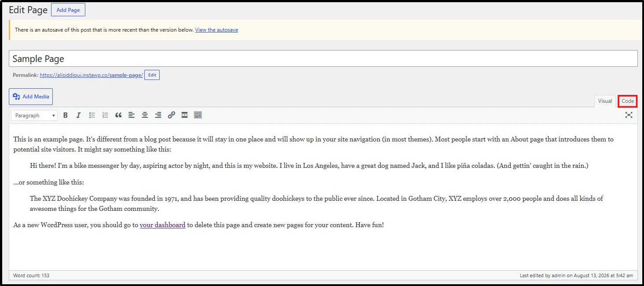The width and height of the screenshot is (644, 286).
Task: Click the 'Permalink:' label
Action: point(26,75)
